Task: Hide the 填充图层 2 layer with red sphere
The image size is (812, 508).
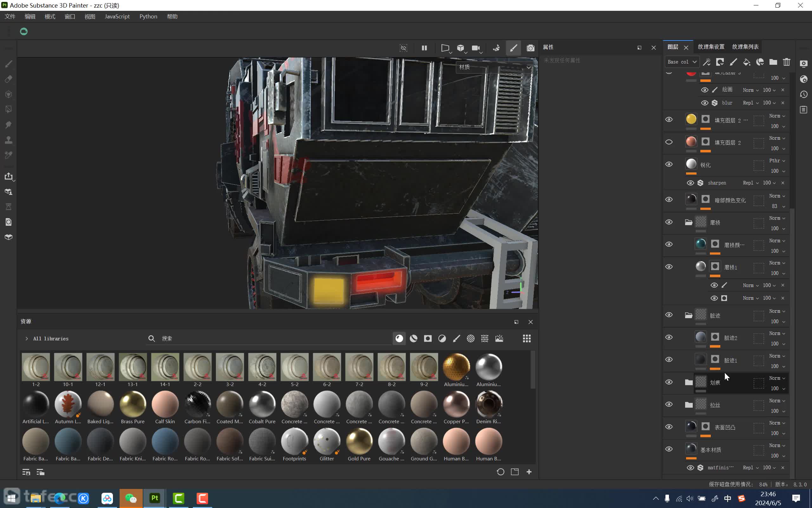Action: 669,142
